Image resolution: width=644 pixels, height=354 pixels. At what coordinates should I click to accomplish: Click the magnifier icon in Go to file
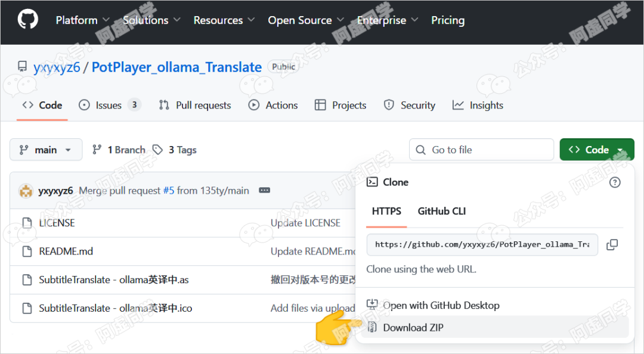coord(420,150)
